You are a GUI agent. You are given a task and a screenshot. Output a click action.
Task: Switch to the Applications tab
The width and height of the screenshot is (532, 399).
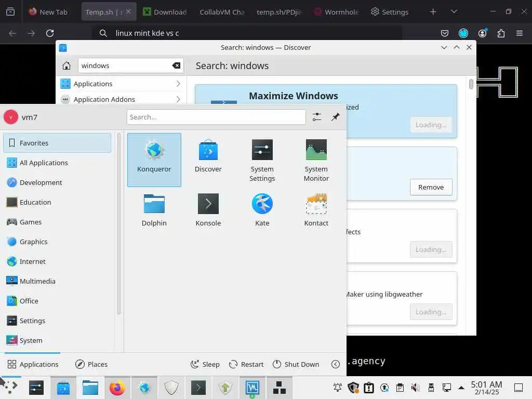pyautogui.click(x=33, y=364)
